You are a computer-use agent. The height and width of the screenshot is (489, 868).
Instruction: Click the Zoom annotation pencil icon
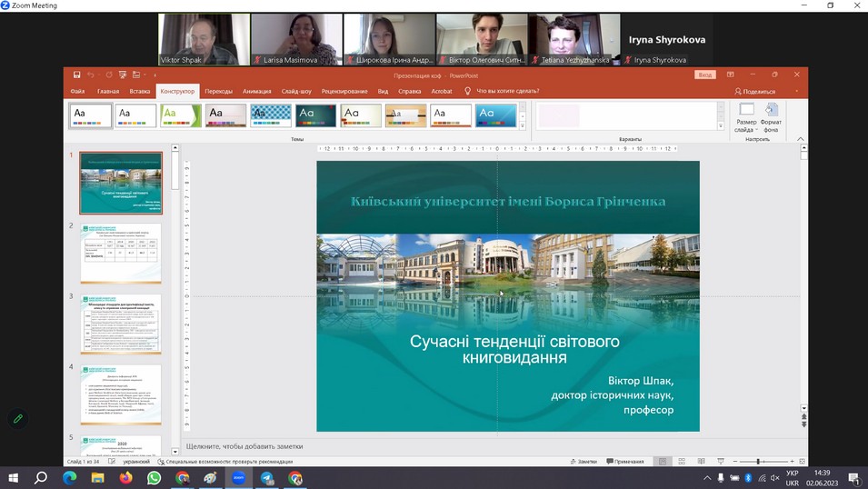pos(17,419)
